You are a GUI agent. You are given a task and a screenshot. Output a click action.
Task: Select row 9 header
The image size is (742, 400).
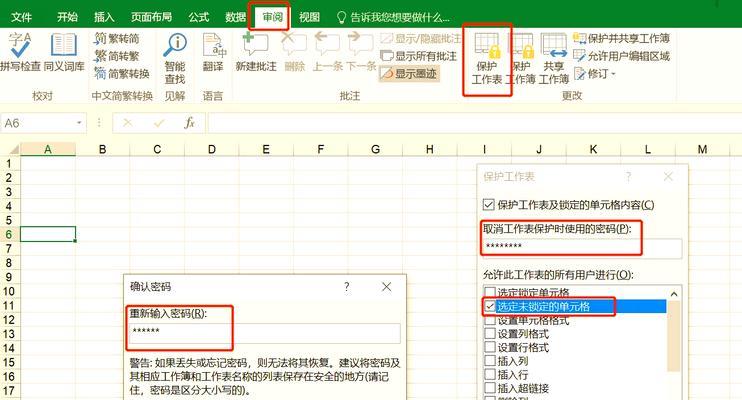(x=9, y=277)
